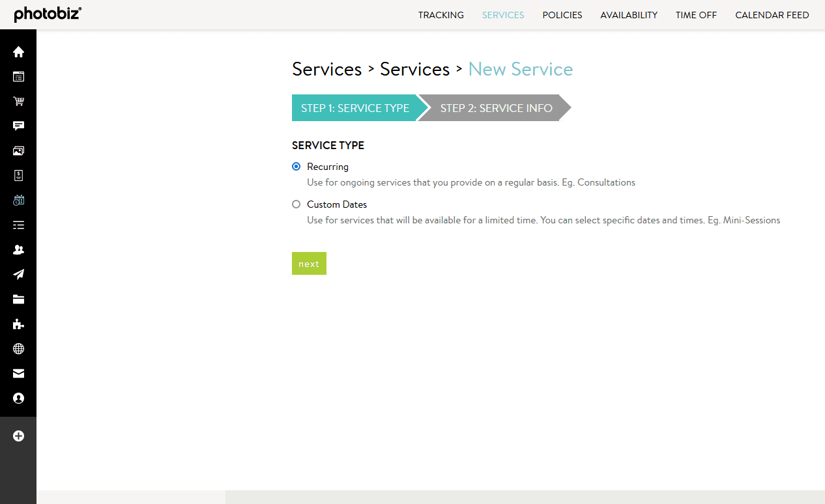Image resolution: width=825 pixels, height=504 pixels.
Task: Click the green next button
Action: pyautogui.click(x=309, y=263)
